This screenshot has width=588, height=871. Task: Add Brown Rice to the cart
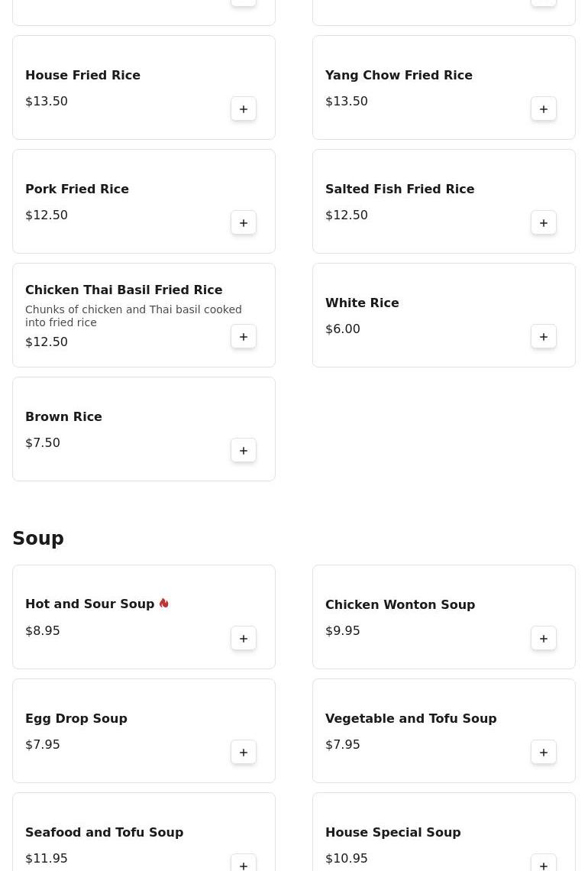(244, 451)
